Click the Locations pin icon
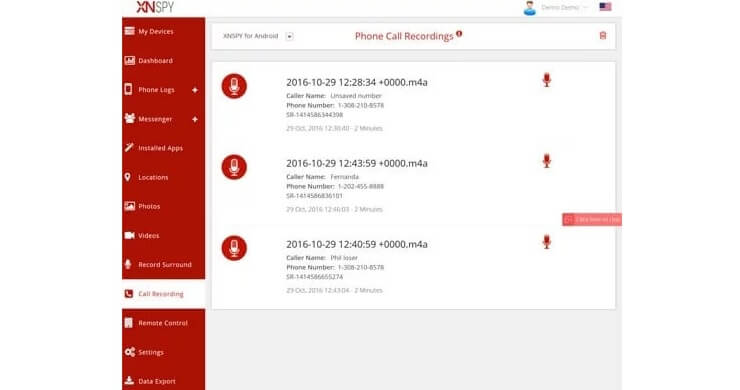This screenshot has height=390, width=740. pyautogui.click(x=127, y=177)
